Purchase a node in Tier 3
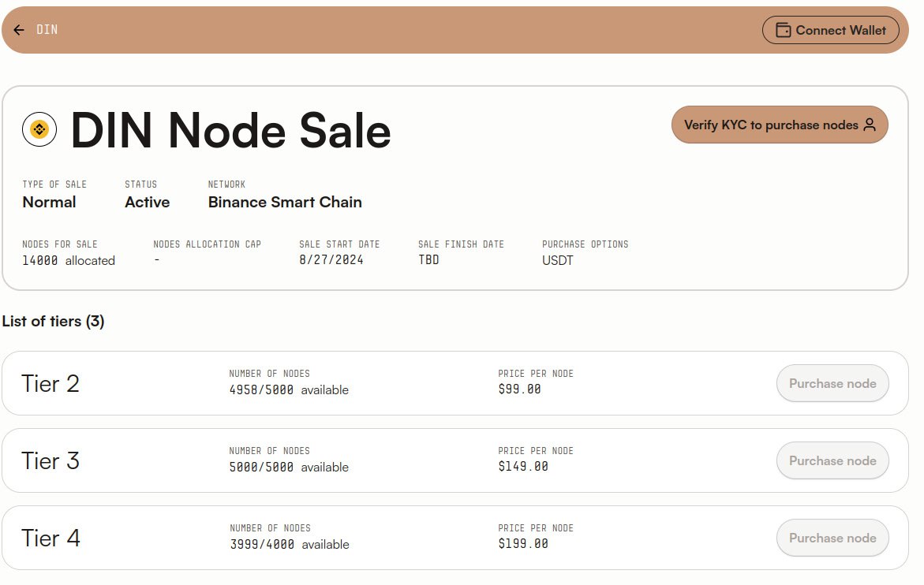 [x=832, y=461]
